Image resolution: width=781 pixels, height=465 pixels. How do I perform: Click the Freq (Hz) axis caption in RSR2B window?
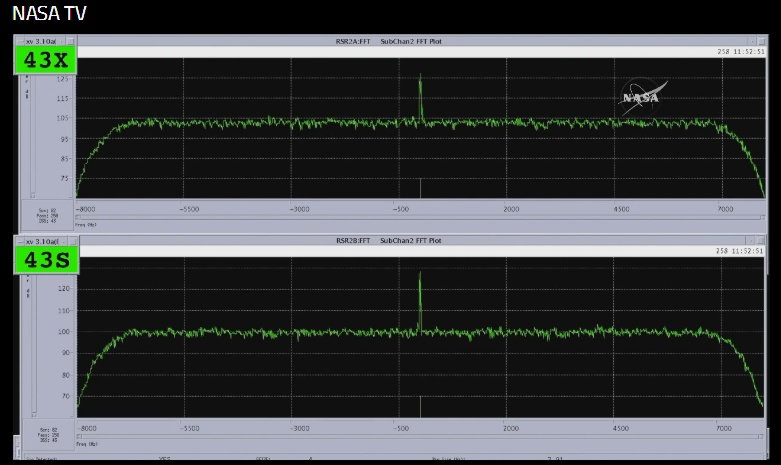(x=87, y=444)
